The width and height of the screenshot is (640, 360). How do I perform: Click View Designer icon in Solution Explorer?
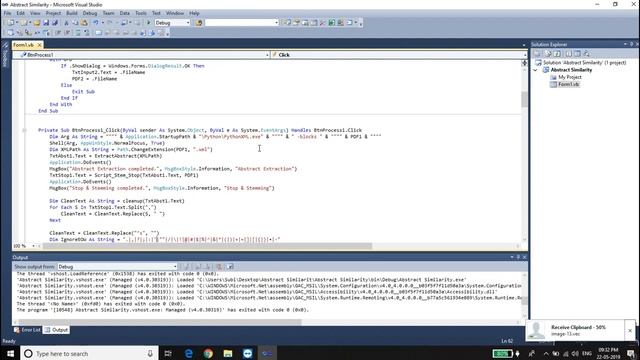(577, 53)
